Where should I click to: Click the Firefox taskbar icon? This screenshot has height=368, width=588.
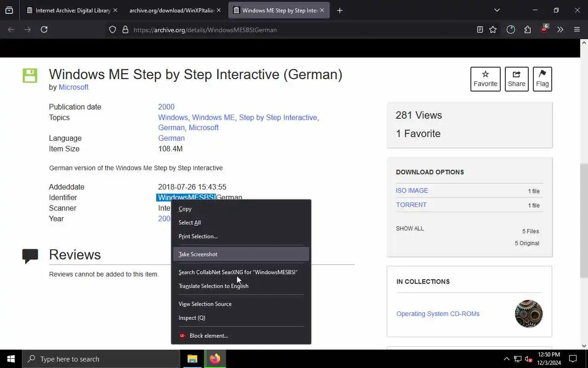pos(215,359)
